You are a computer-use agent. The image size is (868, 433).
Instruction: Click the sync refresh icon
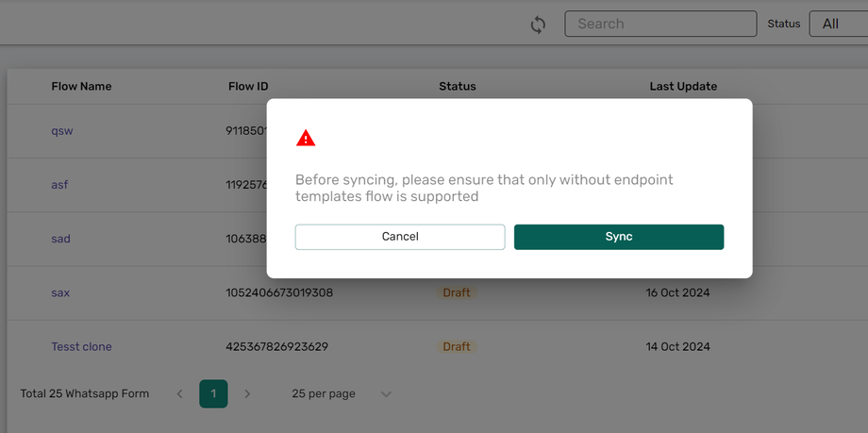[x=538, y=25]
